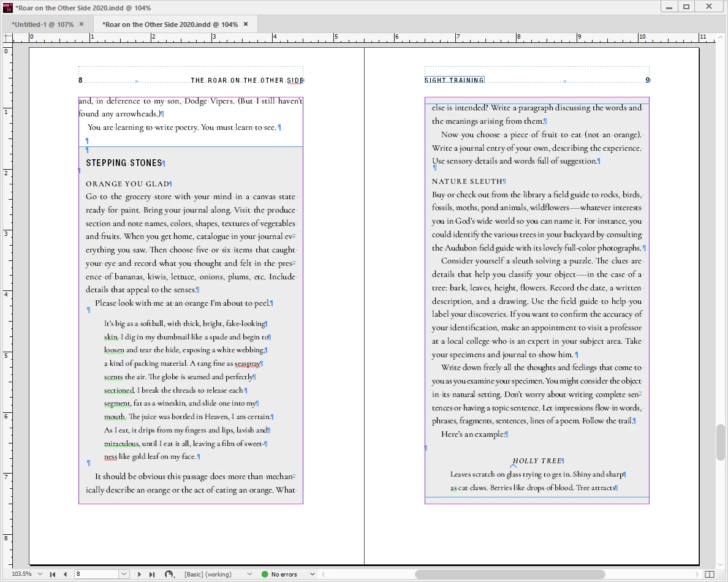Click the vertical ruler on the left
Screen dimensions: 728x582
7,306
